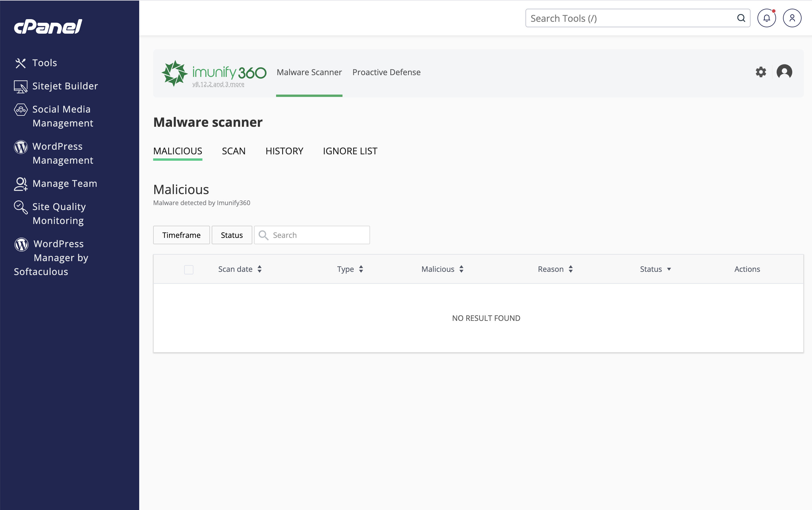Open the 'v8.12.2 and 3 more' version link
This screenshot has width=812, height=510.
pos(218,84)
